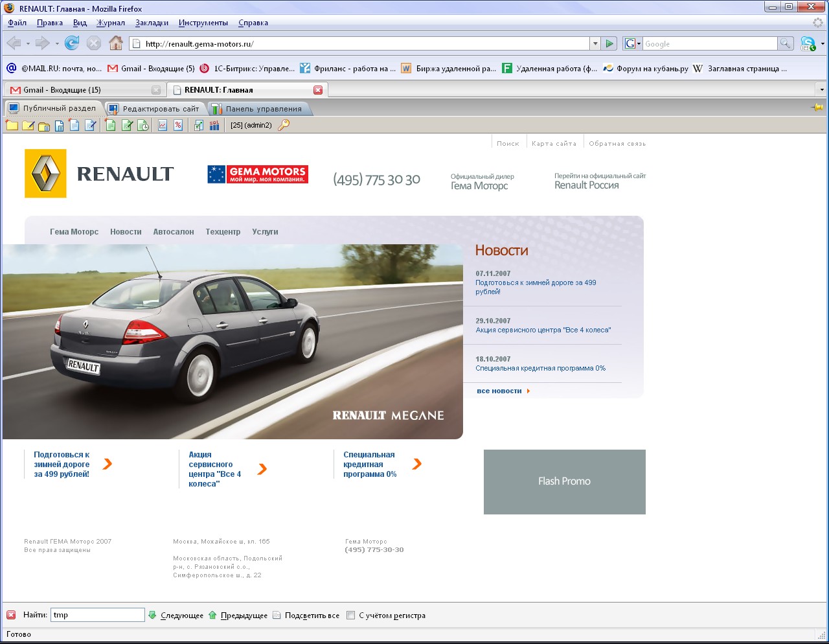Click the percent icon in the toolbar

pyautogui.click(x=178, y=125)
